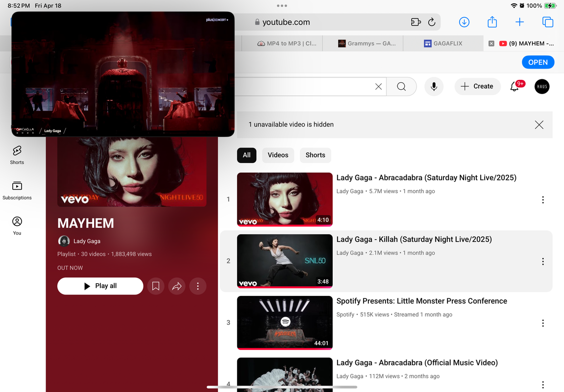Viewport: 564px width, 392px height.
Task: Open the extensions icon in address bar
Action: pos(416,23)
